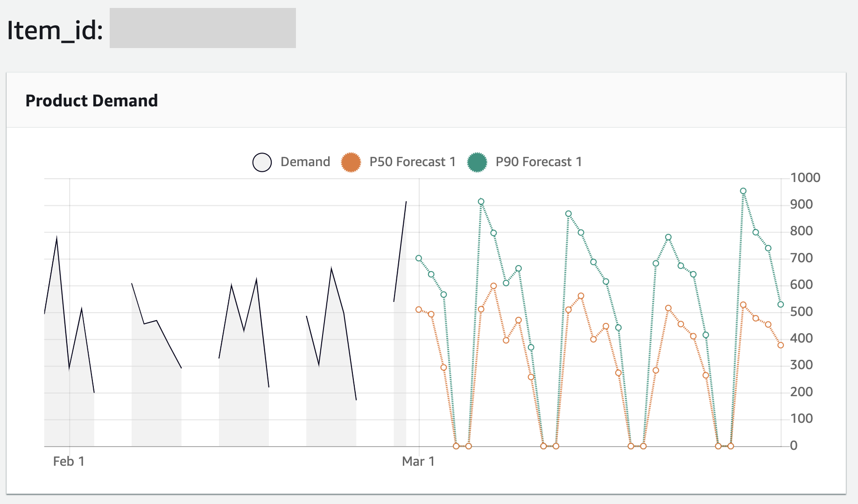Select the Mar 1 x-axis label

(x=418, y=462)
